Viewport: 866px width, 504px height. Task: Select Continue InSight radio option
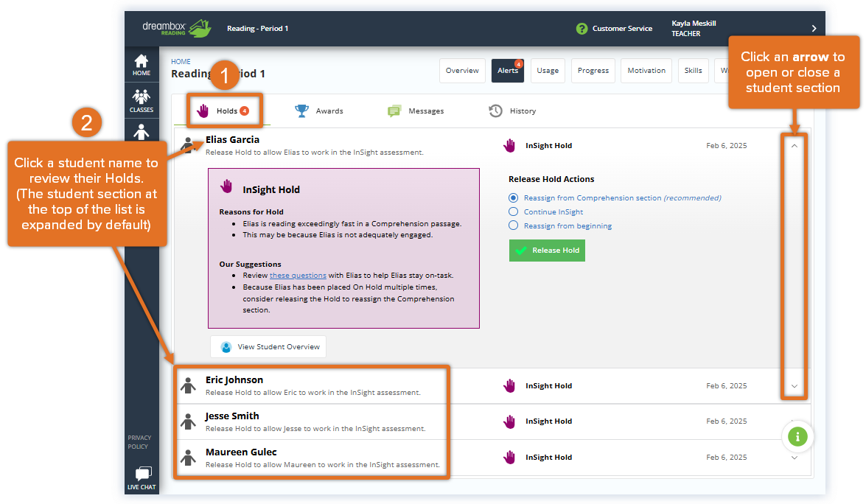point(513,211)
